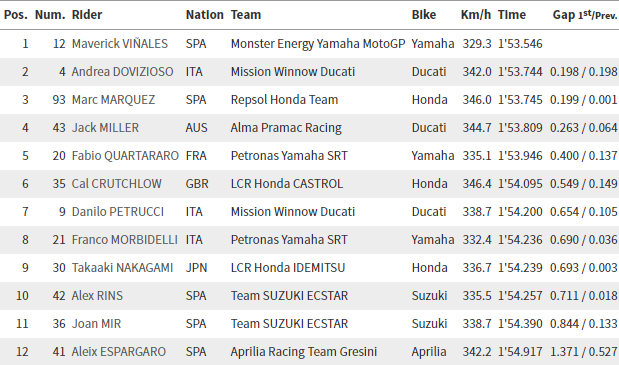Select the Fabio QUARTARARO rider name

point(125,155)
